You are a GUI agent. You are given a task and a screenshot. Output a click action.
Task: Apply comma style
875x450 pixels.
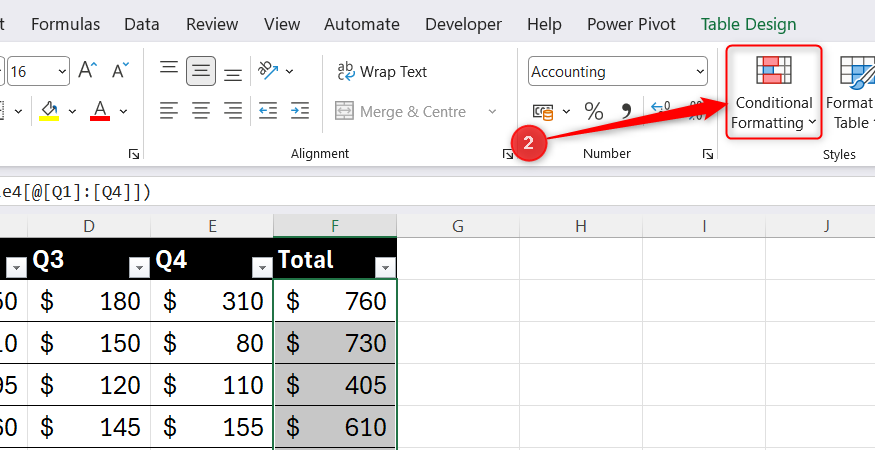pos(626,112)
